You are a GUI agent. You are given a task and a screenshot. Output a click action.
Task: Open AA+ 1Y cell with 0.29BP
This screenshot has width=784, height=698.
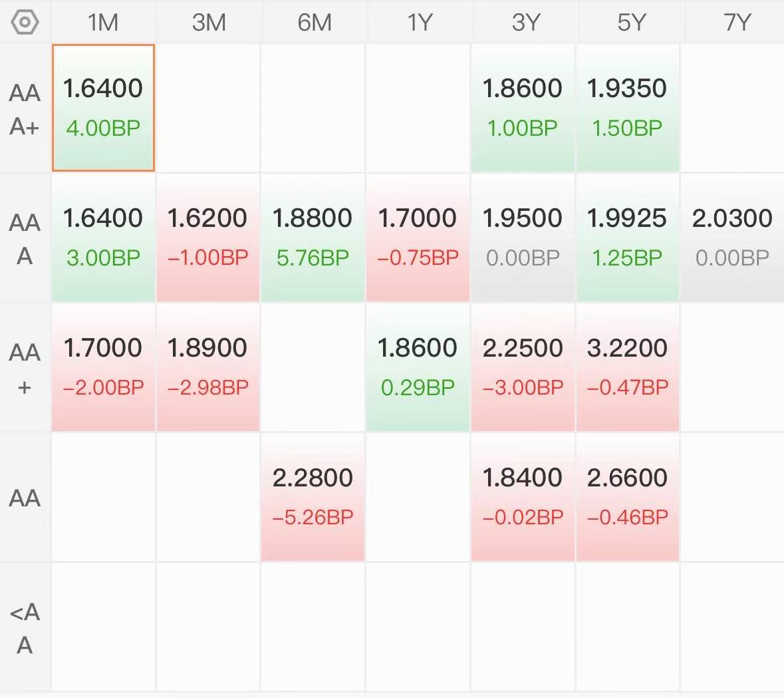point(418,368)
